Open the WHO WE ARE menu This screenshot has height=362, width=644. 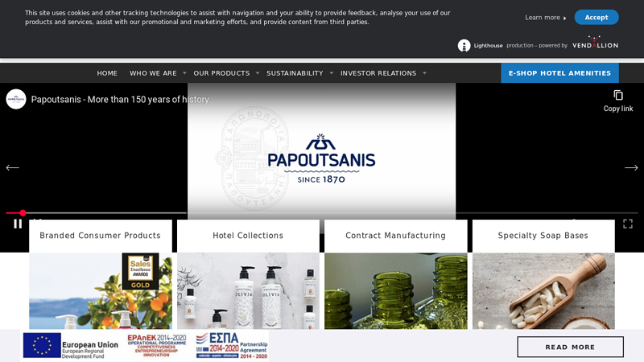click(153, 73)
